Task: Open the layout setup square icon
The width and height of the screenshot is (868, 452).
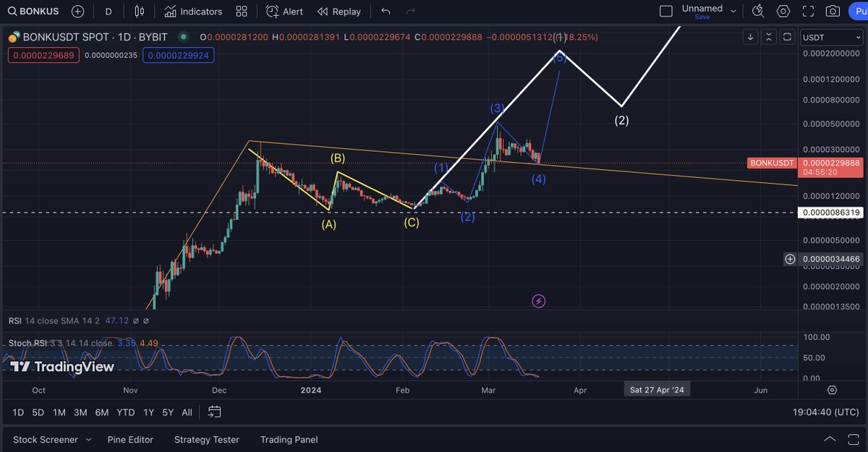Action: [x=666, y=12]
